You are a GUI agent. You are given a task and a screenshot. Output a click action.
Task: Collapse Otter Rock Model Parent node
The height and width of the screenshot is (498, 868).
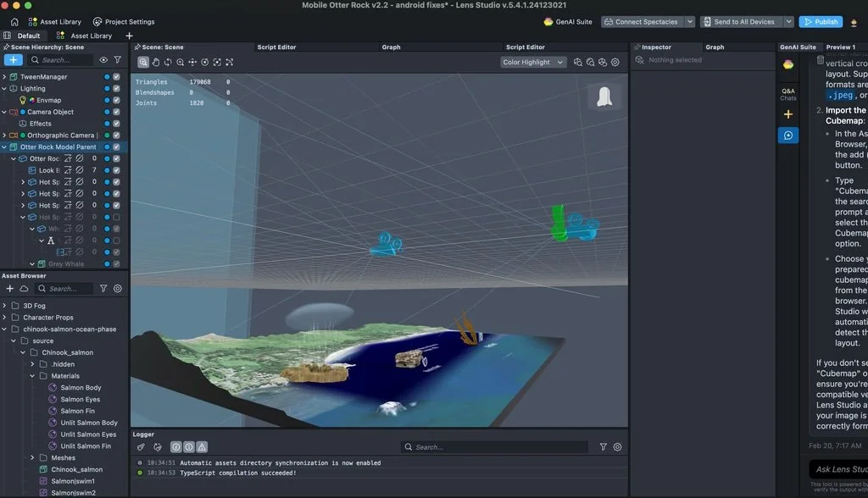(x=4, y=147)
